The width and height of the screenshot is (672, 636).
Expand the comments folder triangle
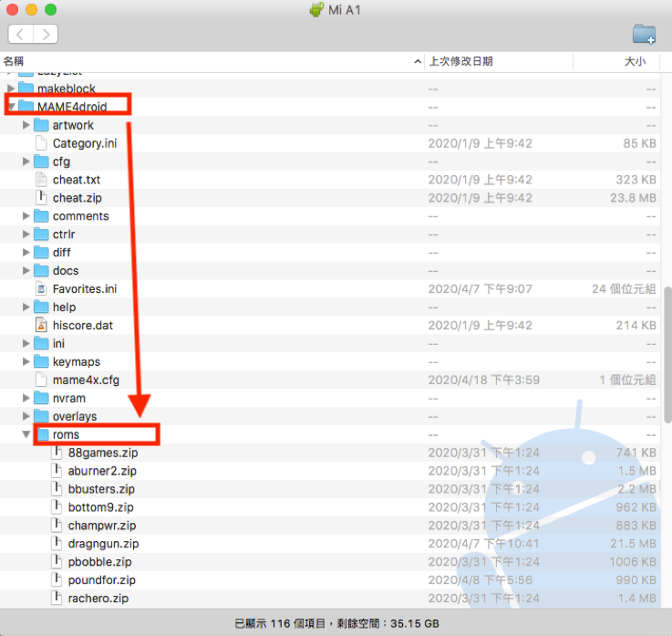26,215
